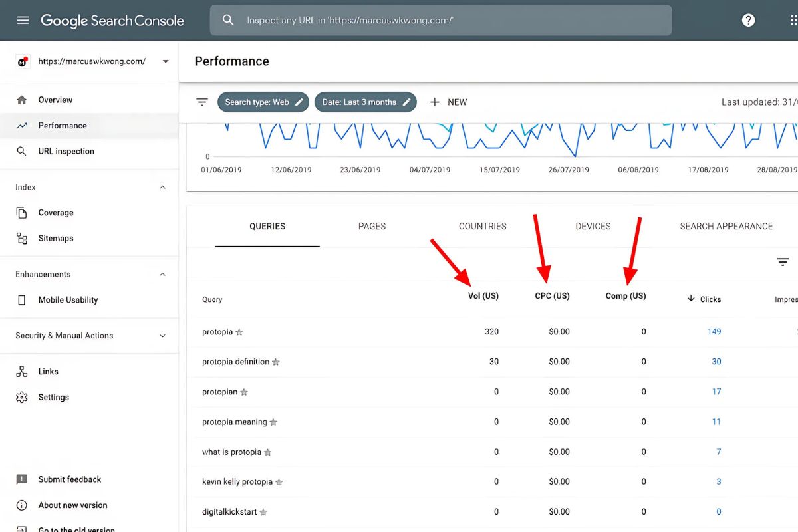Open the hamburger navigation menu
Viewport: 798px width, 532px height.
[x=23, y=21]
